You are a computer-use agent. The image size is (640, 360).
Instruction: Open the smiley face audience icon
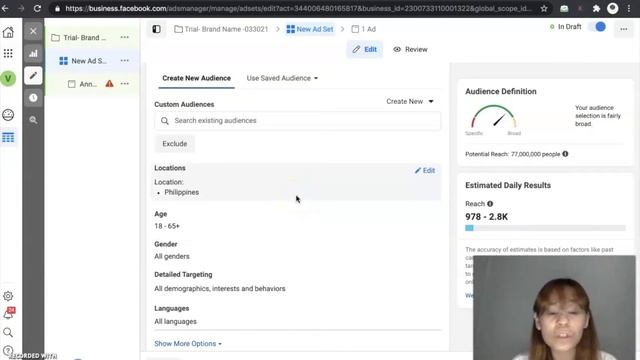coord(8,115)
